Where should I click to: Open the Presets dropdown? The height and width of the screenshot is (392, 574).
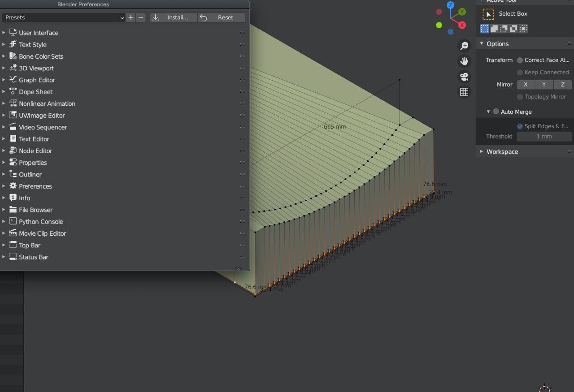coord(63,17)
